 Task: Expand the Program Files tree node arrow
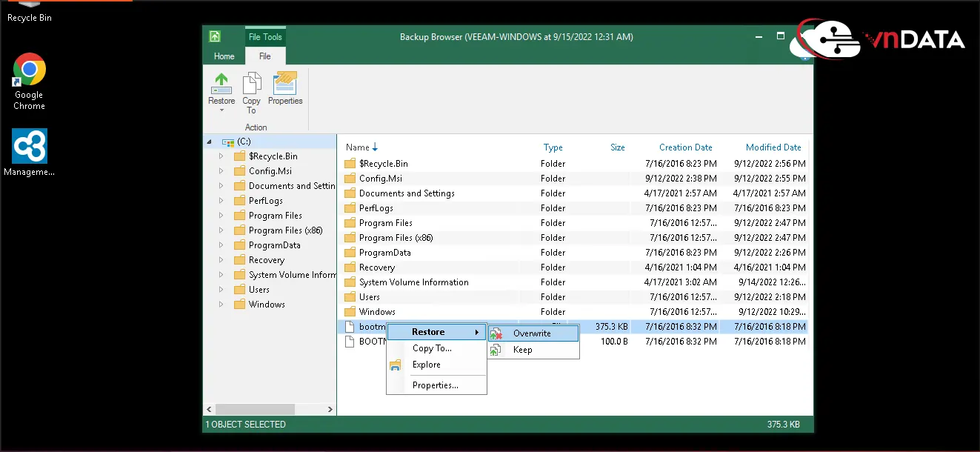[221, 216]
